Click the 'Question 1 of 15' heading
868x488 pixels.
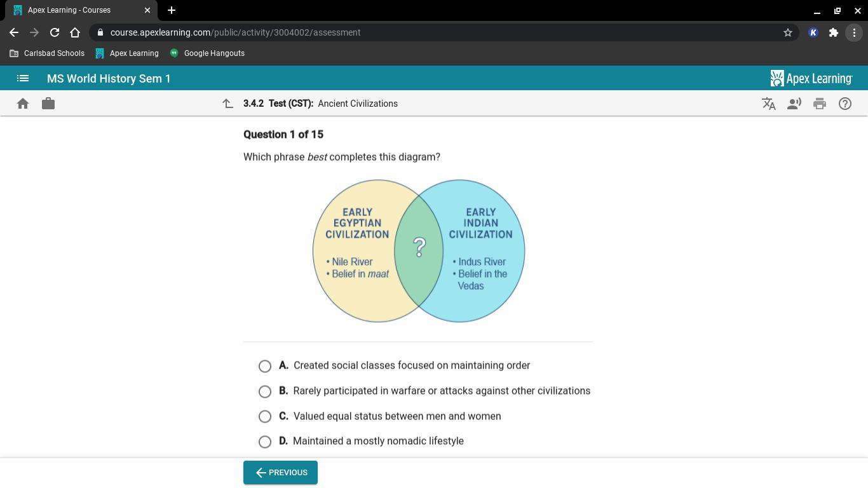pos(283,135)
